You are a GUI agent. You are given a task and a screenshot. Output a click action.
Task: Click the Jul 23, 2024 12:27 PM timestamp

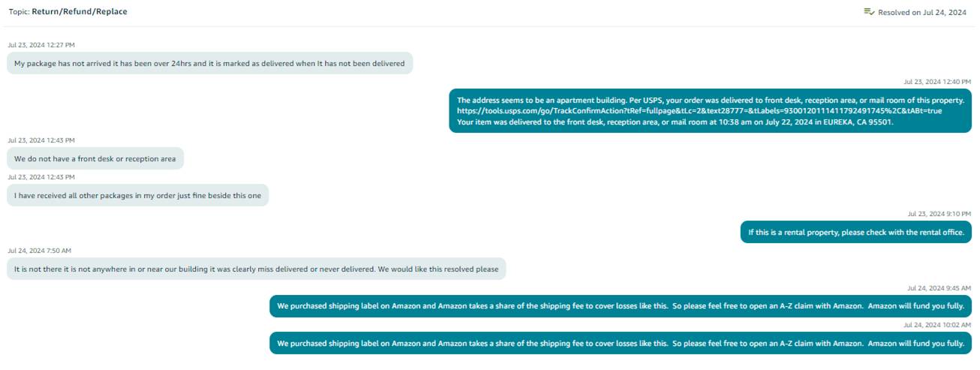click(41, 45)
